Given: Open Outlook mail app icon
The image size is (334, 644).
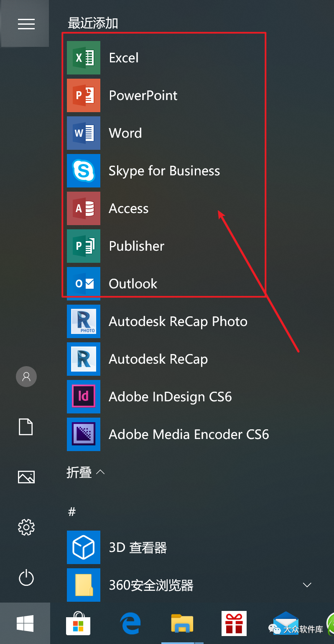Looking at the screenshot, I should (x=83, y=284).
